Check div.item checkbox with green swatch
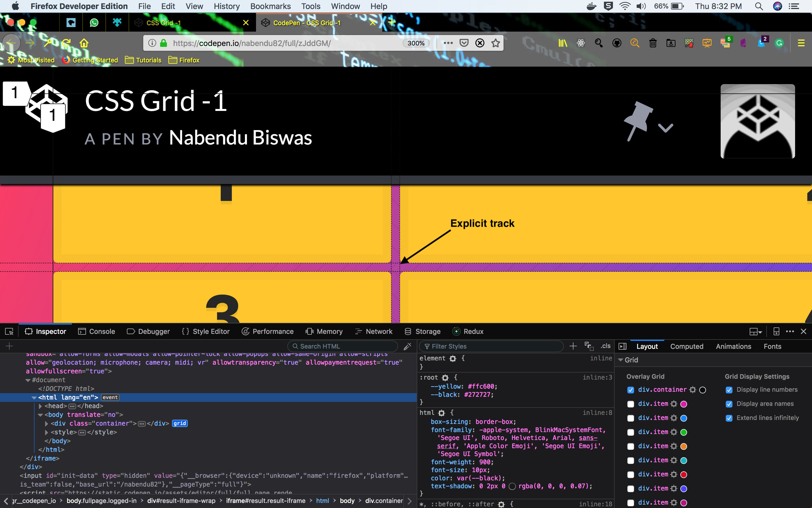Screen dimensions: 812x508 pyautogui.click(x=630, y=432)
